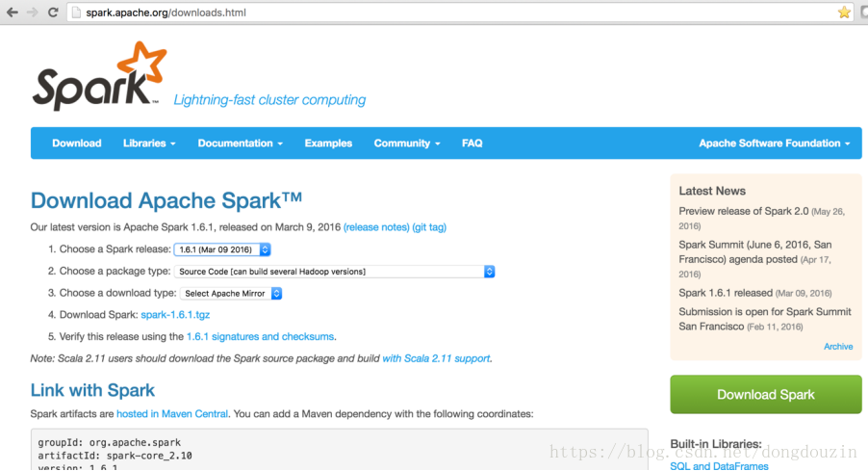Open hosted in Maven Central link
This screenshot has height=471, width=868.
pyautogui.click(x=172, y=414)
